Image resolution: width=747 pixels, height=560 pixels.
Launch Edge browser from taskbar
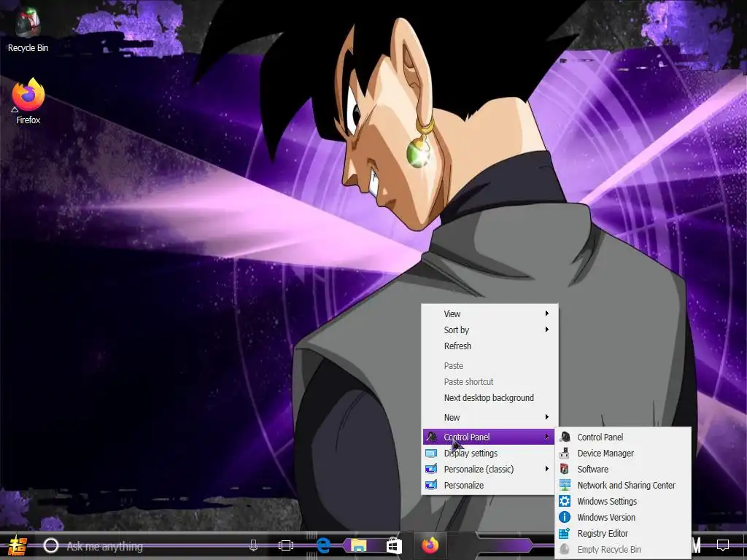click(323, 545)
